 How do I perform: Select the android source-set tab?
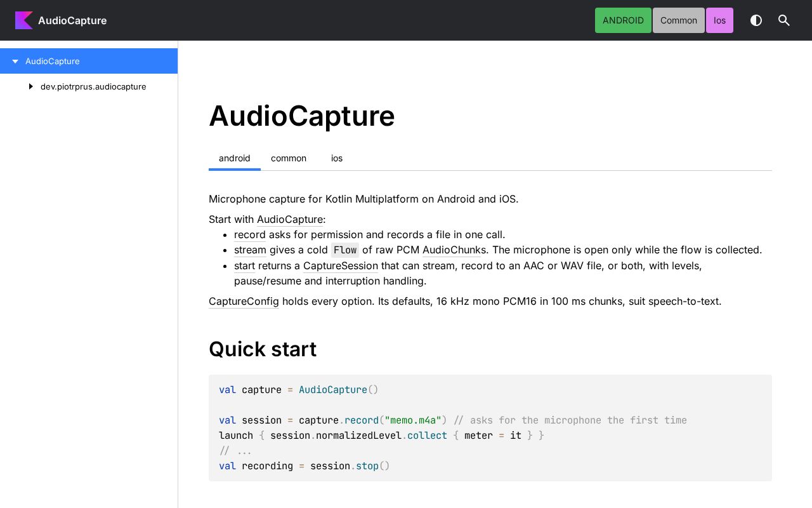pyautogui.click(x=235, y=158)
